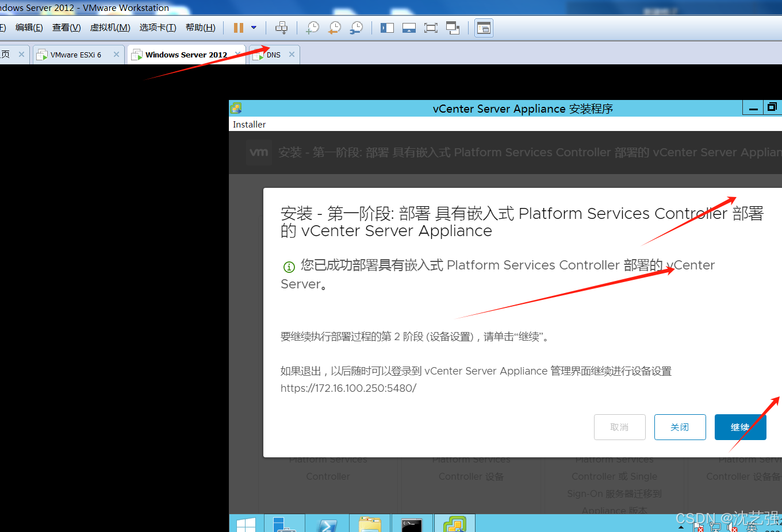Toggle the thumbnail bar view icon

[x=409, y=28]
